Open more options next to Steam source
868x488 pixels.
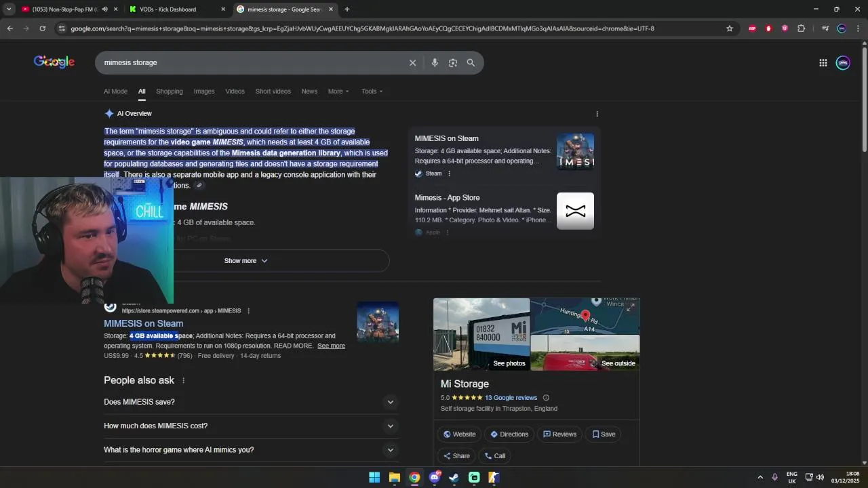449,174
